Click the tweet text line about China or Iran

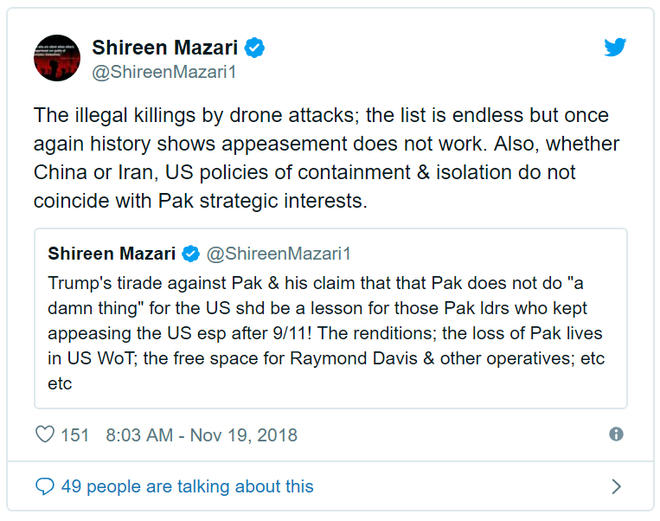coord(304,172)
